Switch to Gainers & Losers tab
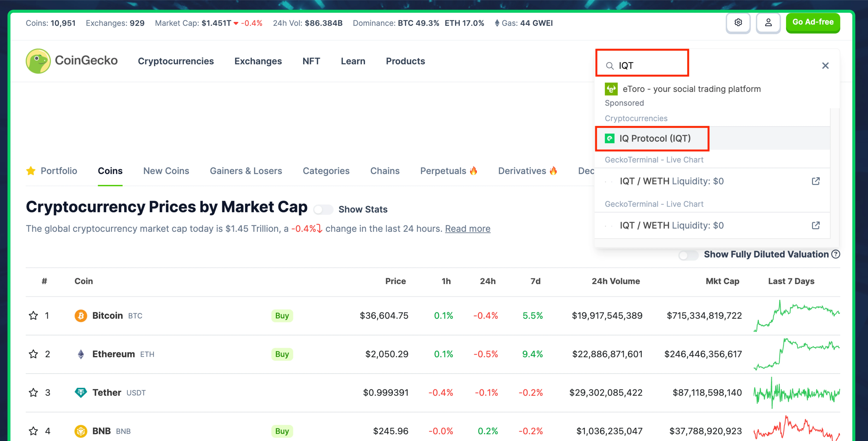The image size is (868, 441). coord(246,171)
